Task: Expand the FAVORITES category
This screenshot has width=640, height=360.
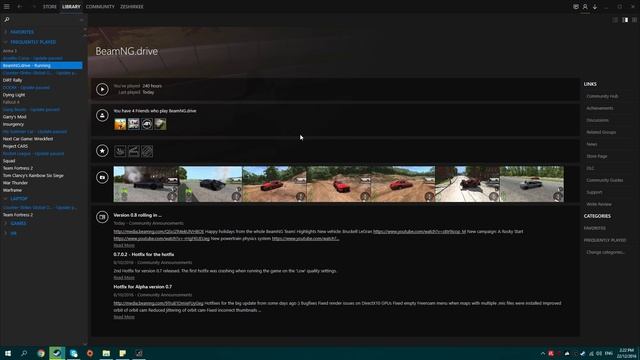Action: click(x=22, y=32)
